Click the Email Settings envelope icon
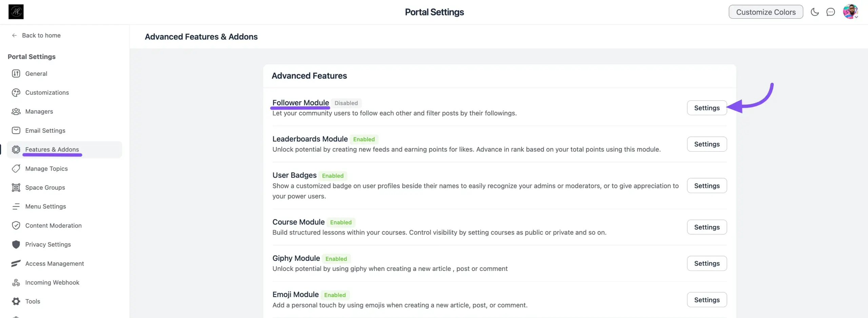Screen dimensions: 868x318 (x=16, y=130)
